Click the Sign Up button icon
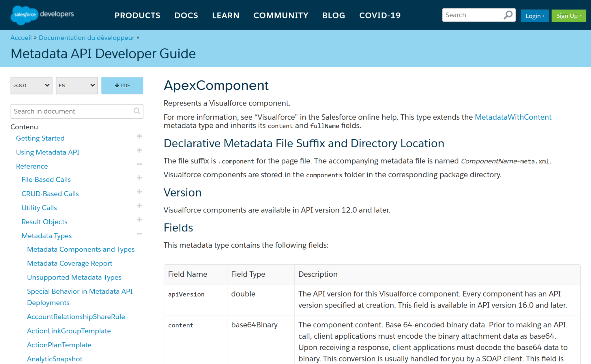This screenshot has width=591, height=364. (569, 16)
